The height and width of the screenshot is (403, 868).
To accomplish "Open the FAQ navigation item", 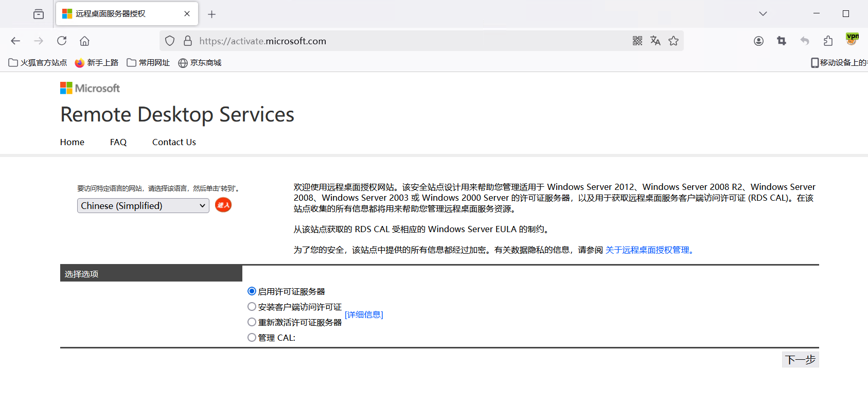I will pos(118,142).
